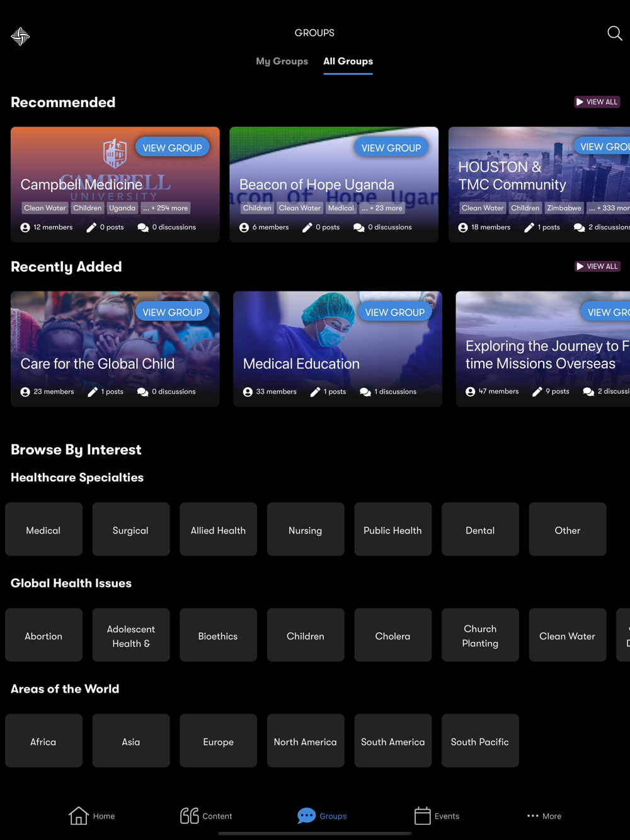The image size is (630, 840).
Task: Select the All Groups tab
Action: (x=348, y=61)
